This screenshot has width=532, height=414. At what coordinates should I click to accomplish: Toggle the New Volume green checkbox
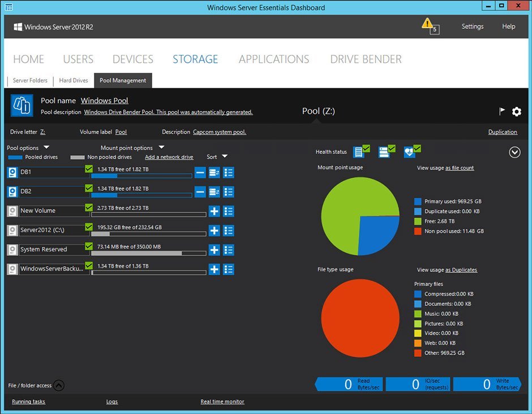click(89, 207)
